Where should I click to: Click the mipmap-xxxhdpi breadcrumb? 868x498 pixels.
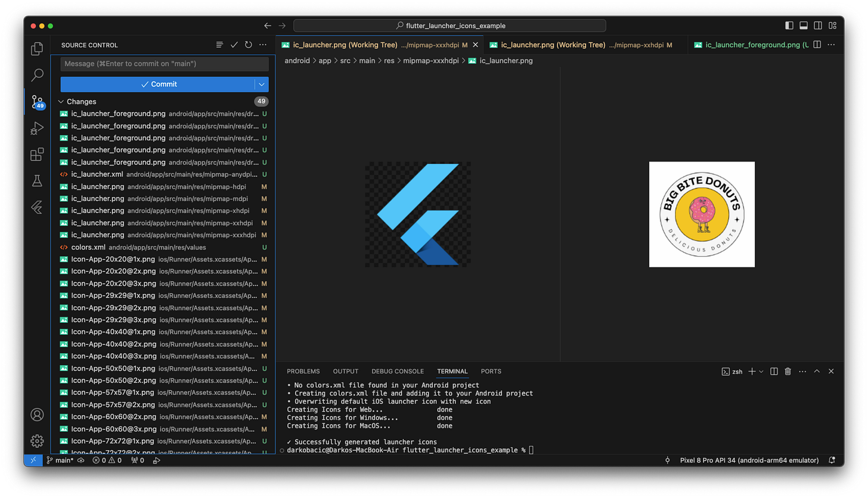(430, 61)
